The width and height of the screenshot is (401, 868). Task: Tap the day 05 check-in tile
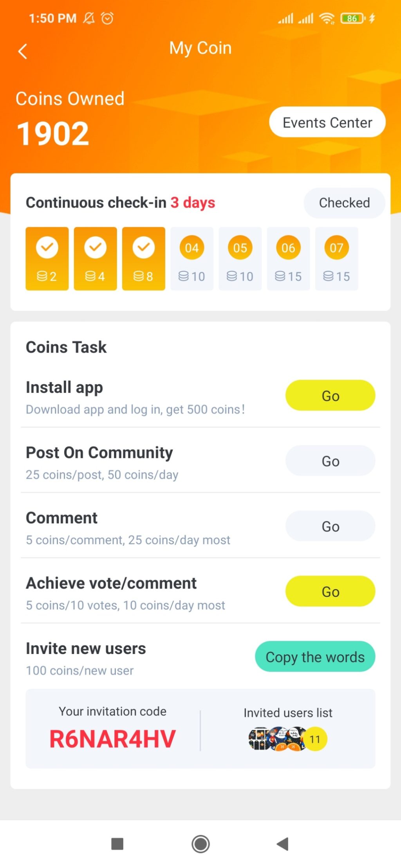click(240, 259)
